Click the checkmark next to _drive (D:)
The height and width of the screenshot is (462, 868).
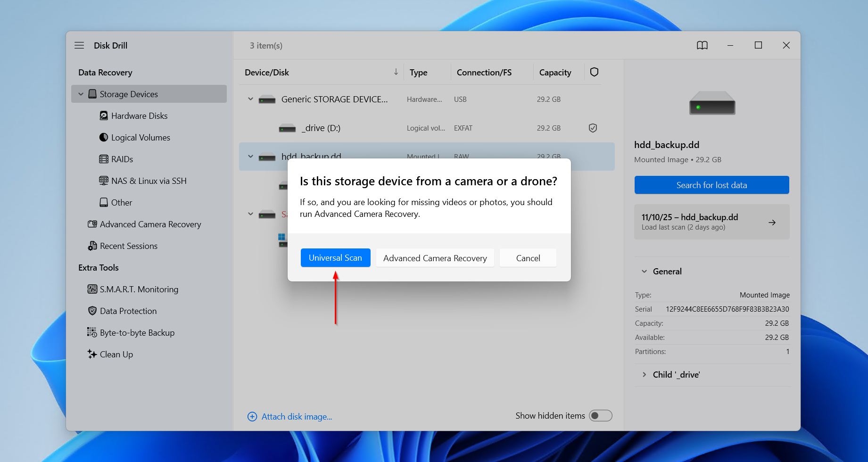click(593, 128)
